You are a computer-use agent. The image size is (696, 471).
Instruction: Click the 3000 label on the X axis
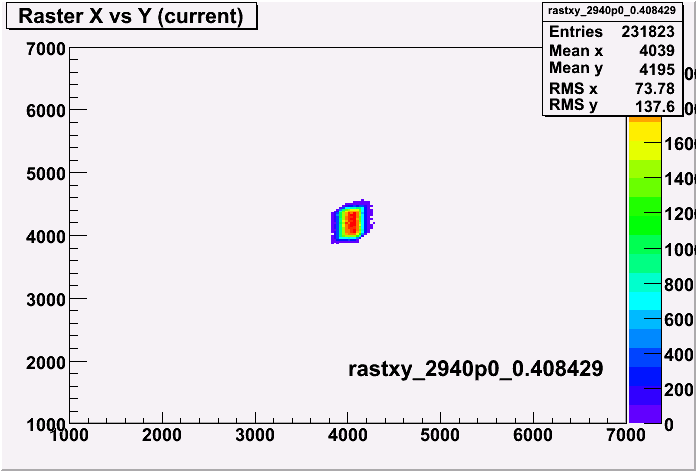click(254, 435)
